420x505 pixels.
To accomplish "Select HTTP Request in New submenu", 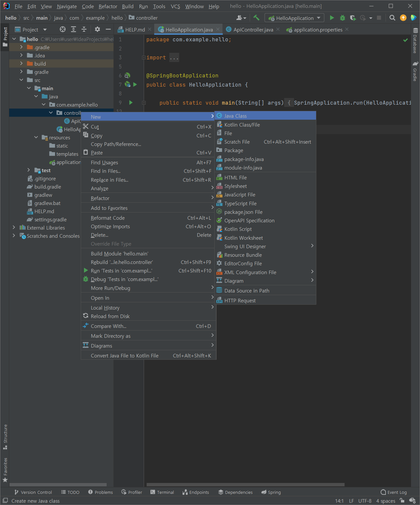I will 265,300.
